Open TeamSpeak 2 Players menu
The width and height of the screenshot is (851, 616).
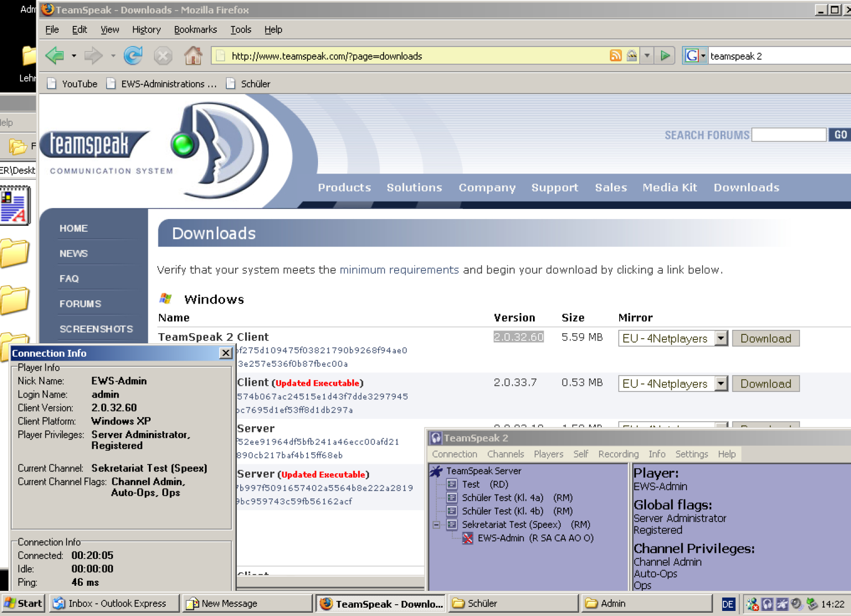point(549,454)
